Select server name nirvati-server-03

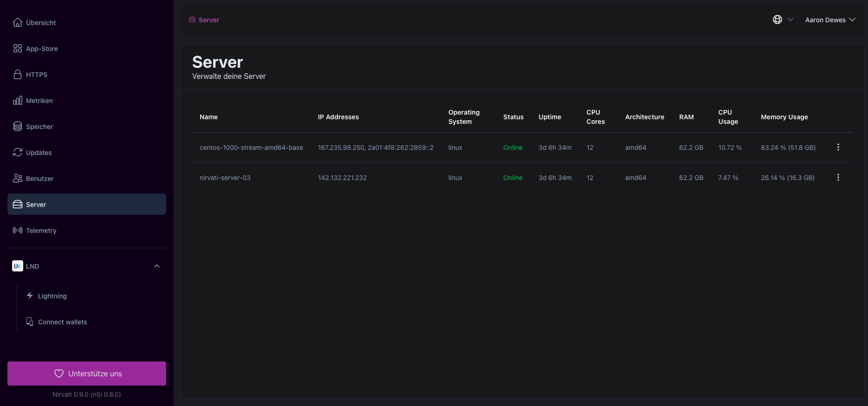[225, 178]
